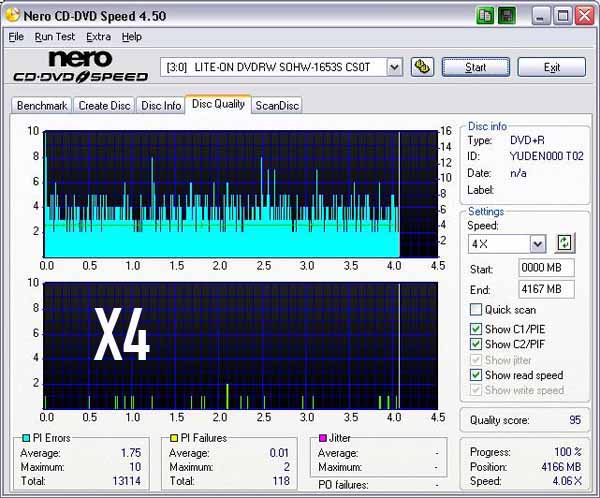Viewport: 600px width, 498px height.
Task: Open the Extra menu
Action: pos(98,37)
